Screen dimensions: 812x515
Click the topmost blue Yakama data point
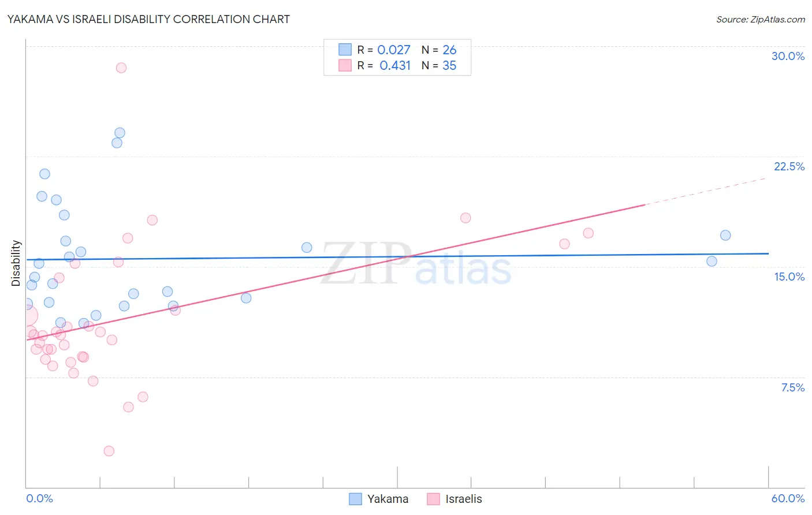120,133
